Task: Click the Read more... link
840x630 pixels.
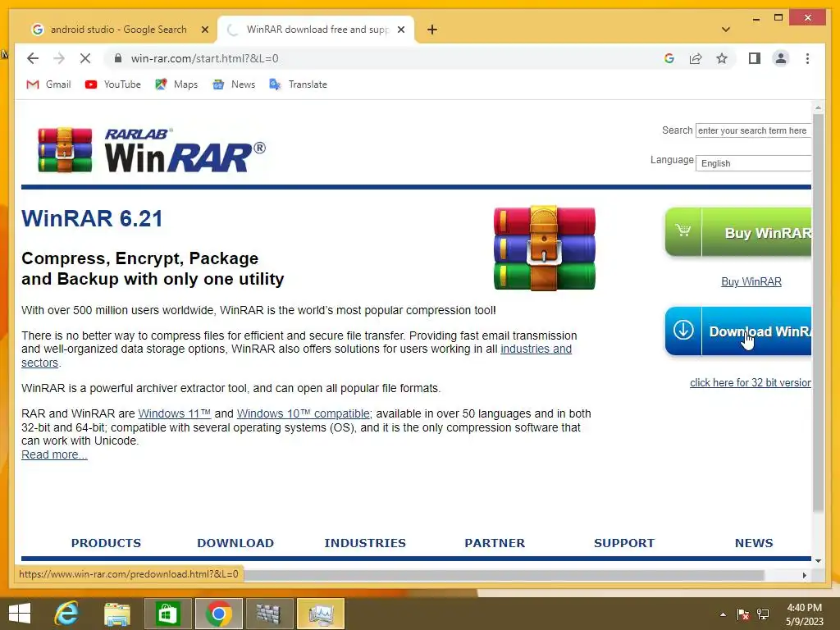Action: [54, 454]
